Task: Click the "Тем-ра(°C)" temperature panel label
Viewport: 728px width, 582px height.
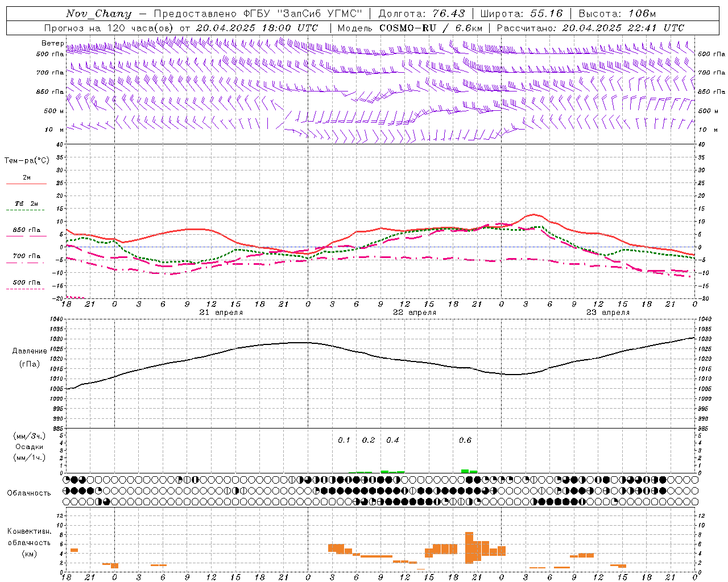Action: pos(27,160)
